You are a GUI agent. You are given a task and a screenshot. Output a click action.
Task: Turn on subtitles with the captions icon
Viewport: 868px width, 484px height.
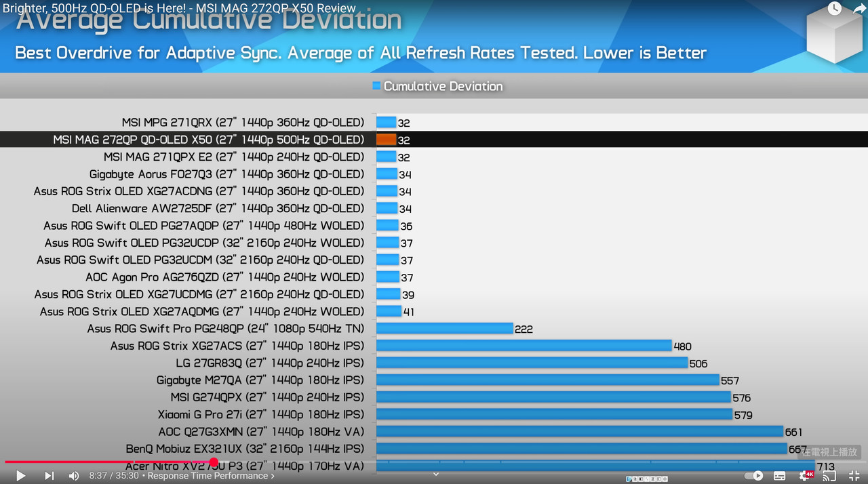pos(780,476)
